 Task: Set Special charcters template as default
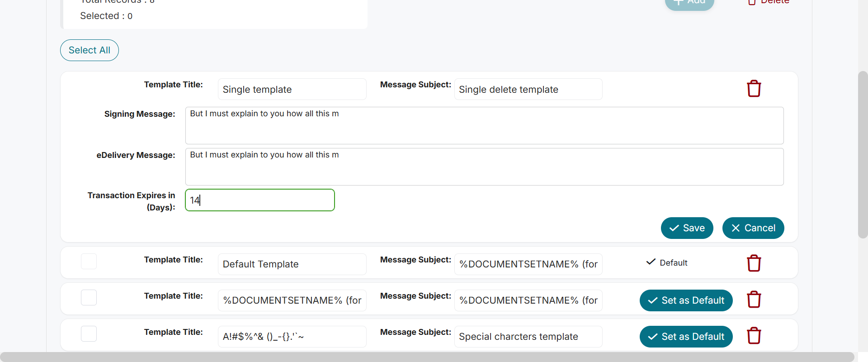686,337
